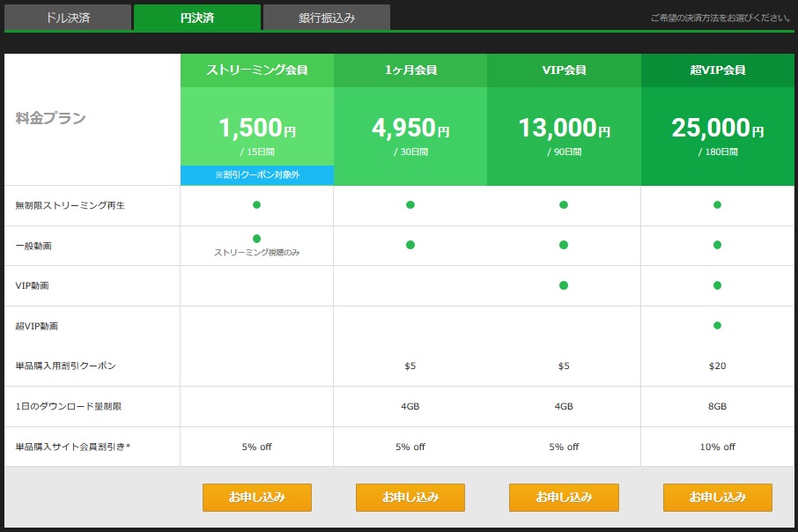Open the 銀行振込み tab
The image size is (798, 532).
pos(327,17)
